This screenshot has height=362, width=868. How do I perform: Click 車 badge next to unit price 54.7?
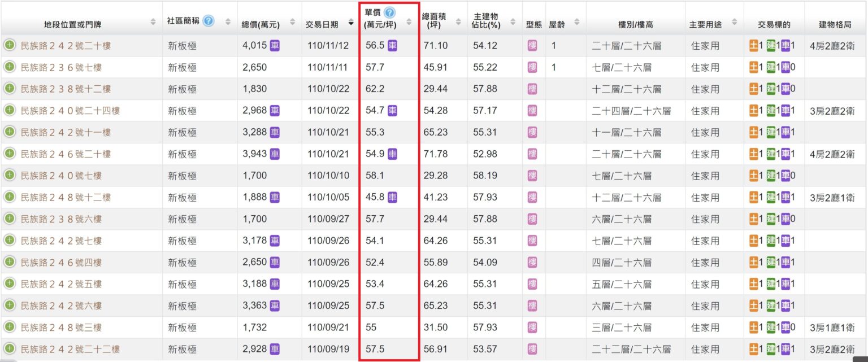tap(392, 111)
